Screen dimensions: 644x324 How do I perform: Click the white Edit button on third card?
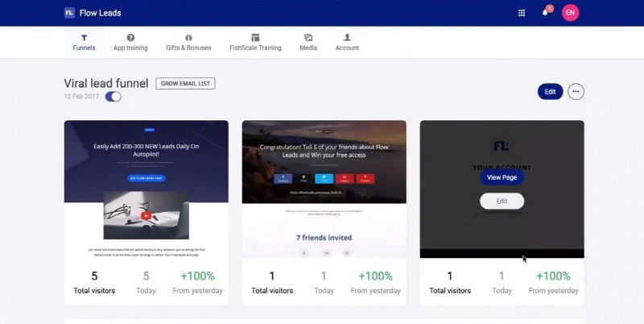pyautogui.click(x=502, y=201)
